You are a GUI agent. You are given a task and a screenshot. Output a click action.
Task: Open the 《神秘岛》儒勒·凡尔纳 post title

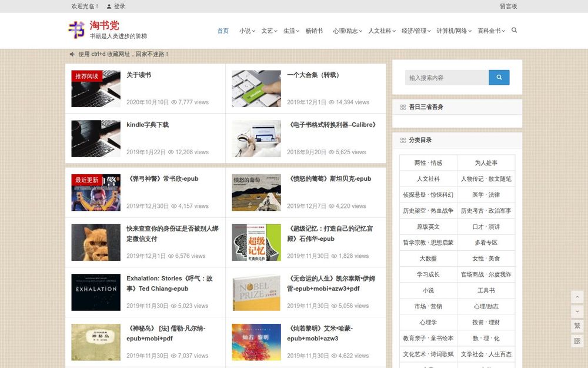(166, 333)
